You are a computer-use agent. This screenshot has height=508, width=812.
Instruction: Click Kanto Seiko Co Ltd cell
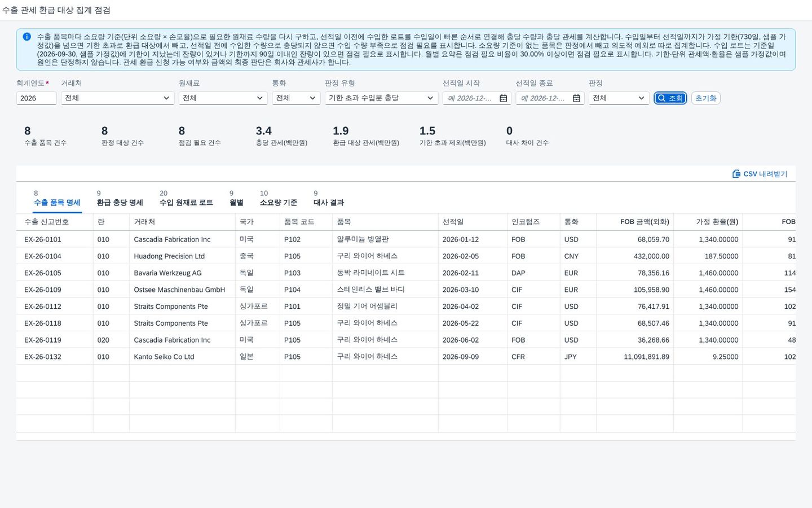click(x=182, y=357)
